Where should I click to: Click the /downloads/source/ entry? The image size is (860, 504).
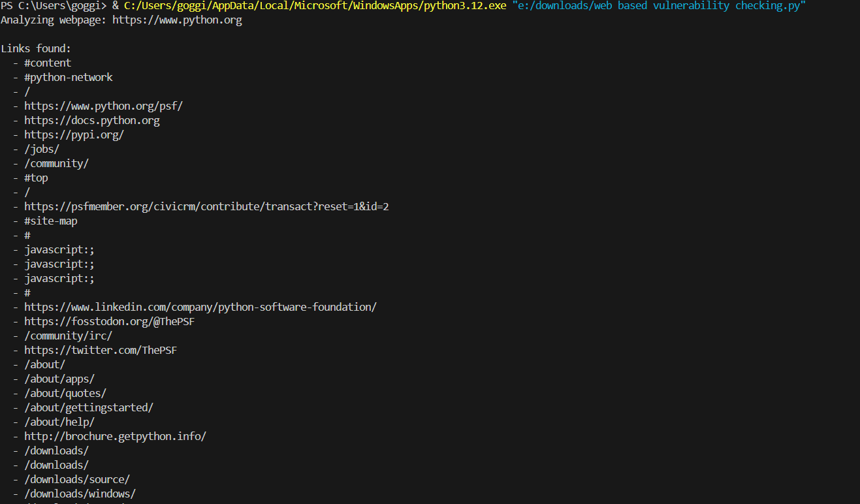coord(77,479)
